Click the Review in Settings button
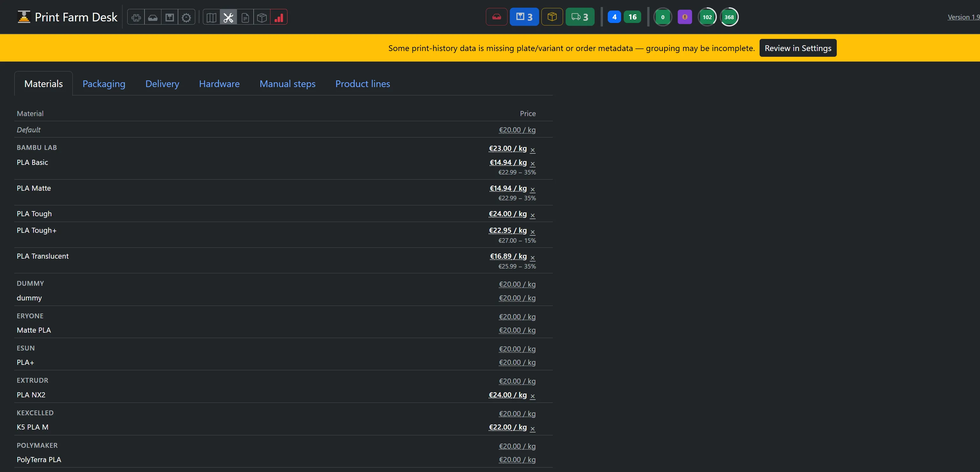This screenshot has width=980, height=472. pos(798,48)
